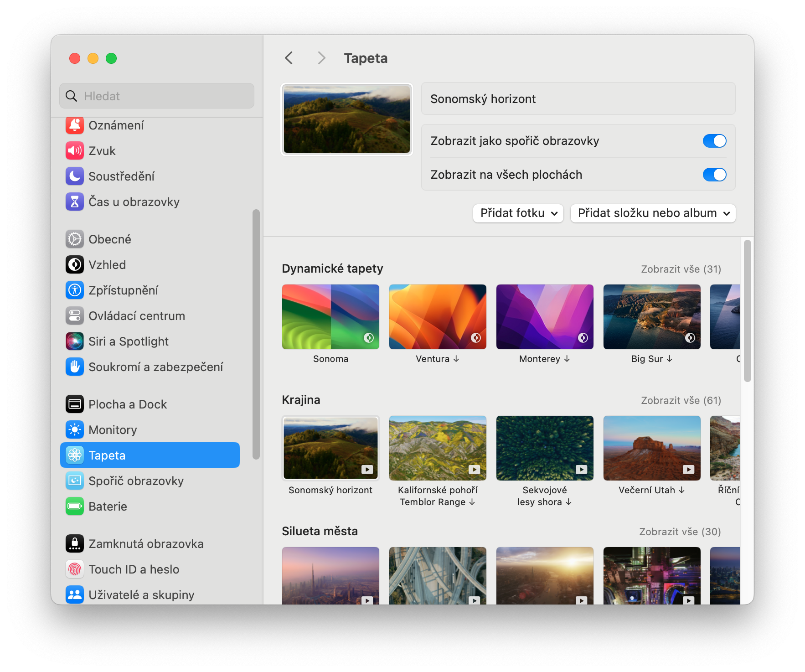Toggle Zobrazit jako spořič obrazovky switch
Viewport: 805px width, 672px height.
tap(714, 141)
